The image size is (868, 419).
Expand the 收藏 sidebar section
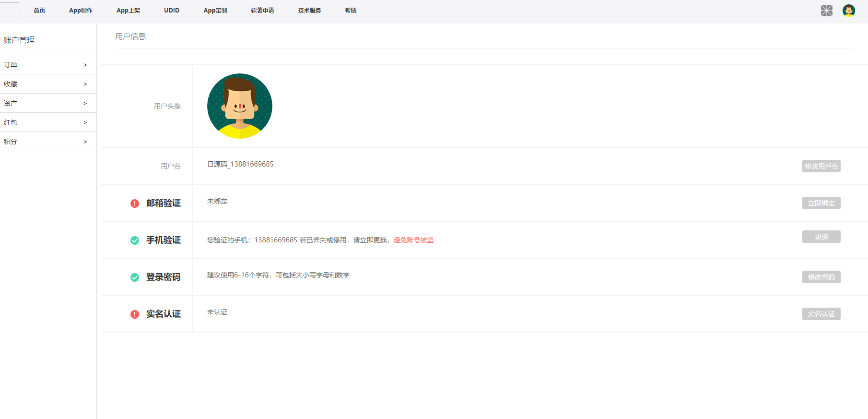click(48, 84)
